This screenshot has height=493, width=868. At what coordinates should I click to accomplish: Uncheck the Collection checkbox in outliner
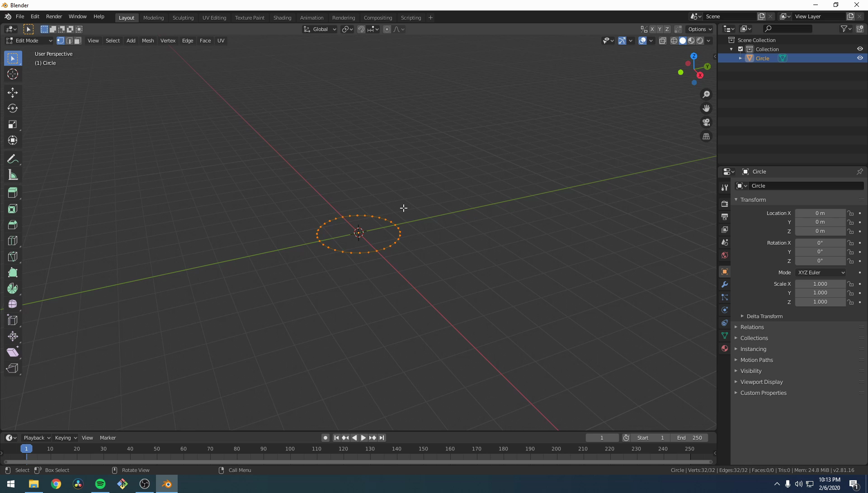click(741, 49)
